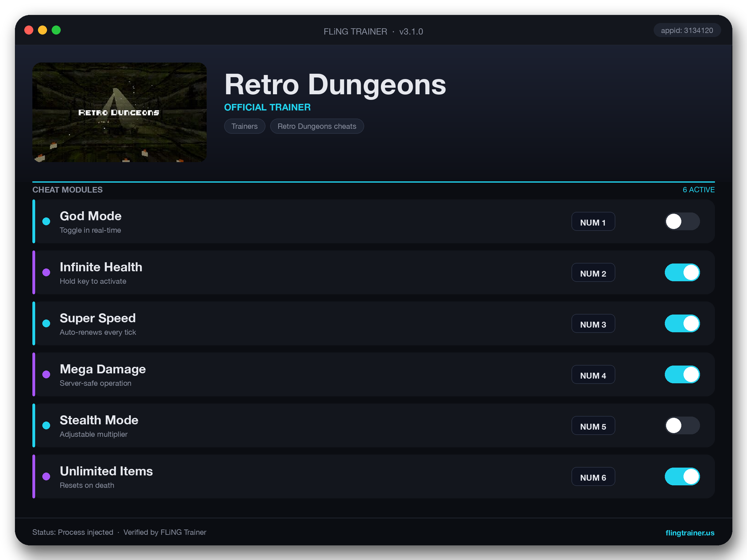Select the Super Speed module title

click(x=98, y=318)
